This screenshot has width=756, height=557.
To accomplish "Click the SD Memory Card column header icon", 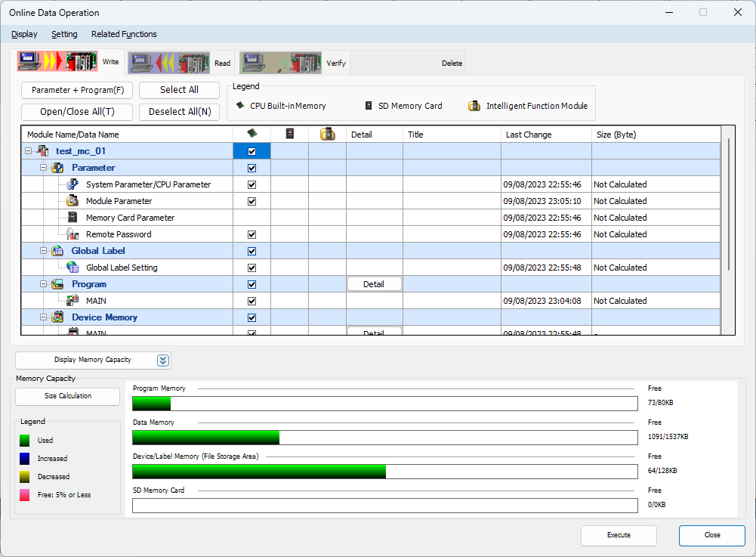I will pos(289,135).
